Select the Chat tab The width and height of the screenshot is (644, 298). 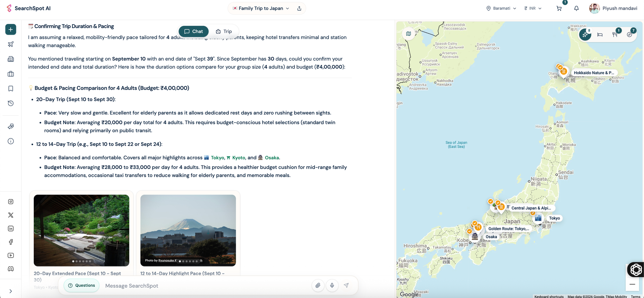click(194, 31)
